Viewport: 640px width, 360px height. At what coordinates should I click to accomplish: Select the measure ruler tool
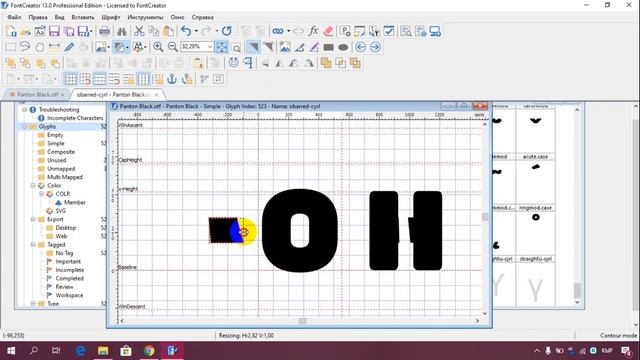[54, 47]
